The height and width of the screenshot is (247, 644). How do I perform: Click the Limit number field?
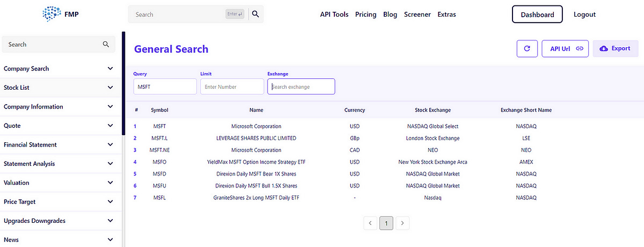(x=232, y=86)
